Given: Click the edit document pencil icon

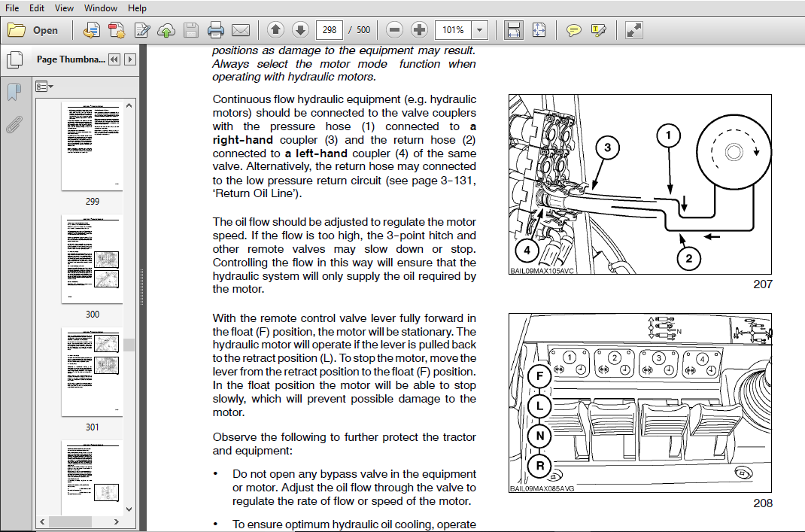Looking at the screenshot, I should click(141, 30).
